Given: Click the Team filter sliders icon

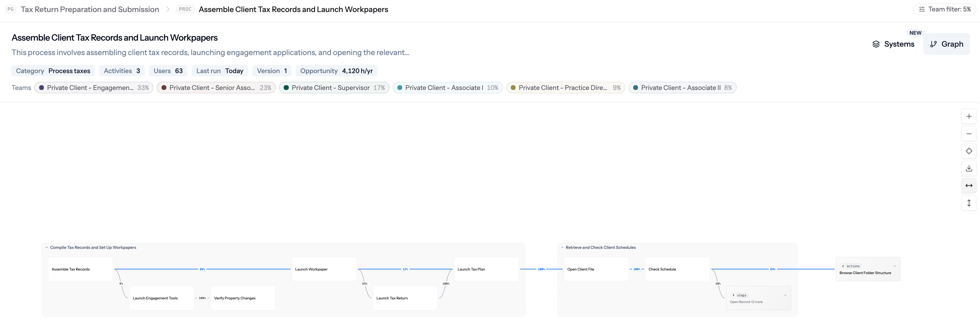Looking at the screenshot, I should (x=921, y=9).
